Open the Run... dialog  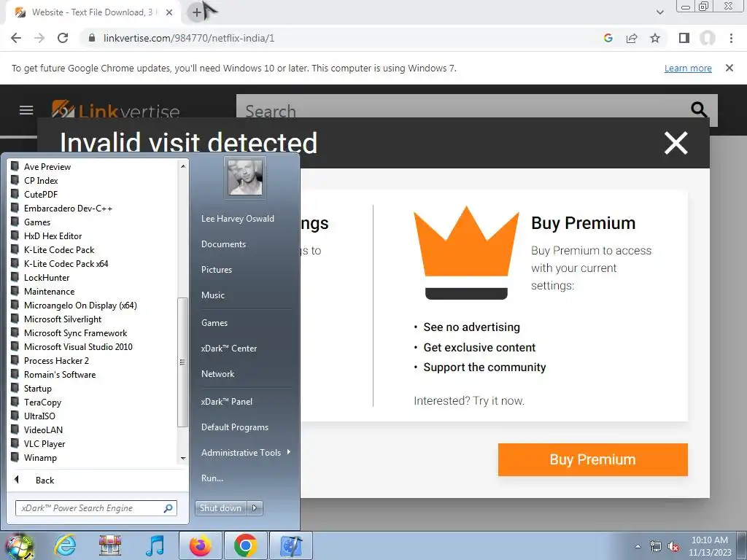coord(212,478)
